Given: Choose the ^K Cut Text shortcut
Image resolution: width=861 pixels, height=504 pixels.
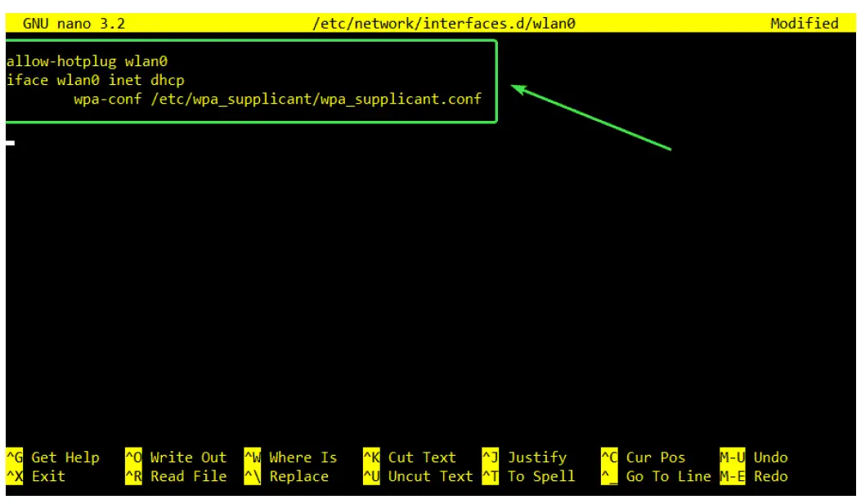Looking at the screenshot, I should (410, 457).
